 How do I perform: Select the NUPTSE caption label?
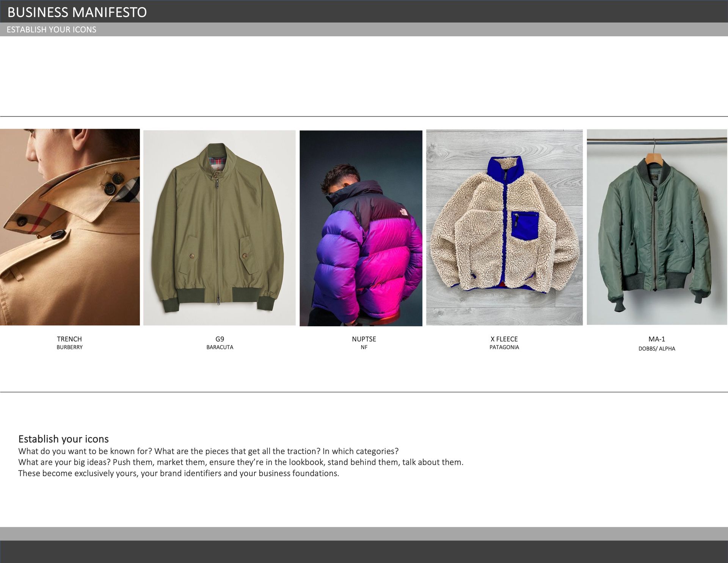364,339
